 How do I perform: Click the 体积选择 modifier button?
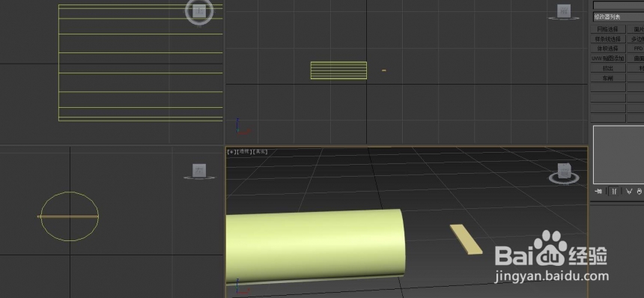pos(608,49)
